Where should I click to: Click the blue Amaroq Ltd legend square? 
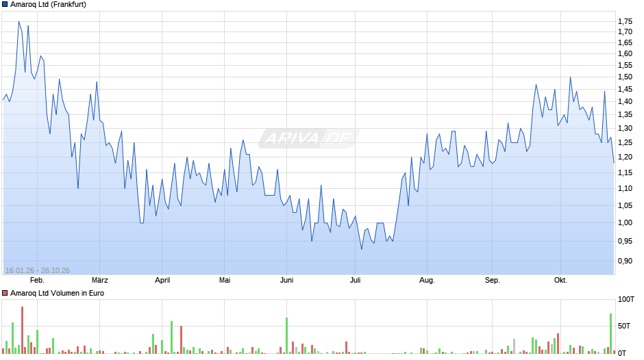tap(5, 5)
